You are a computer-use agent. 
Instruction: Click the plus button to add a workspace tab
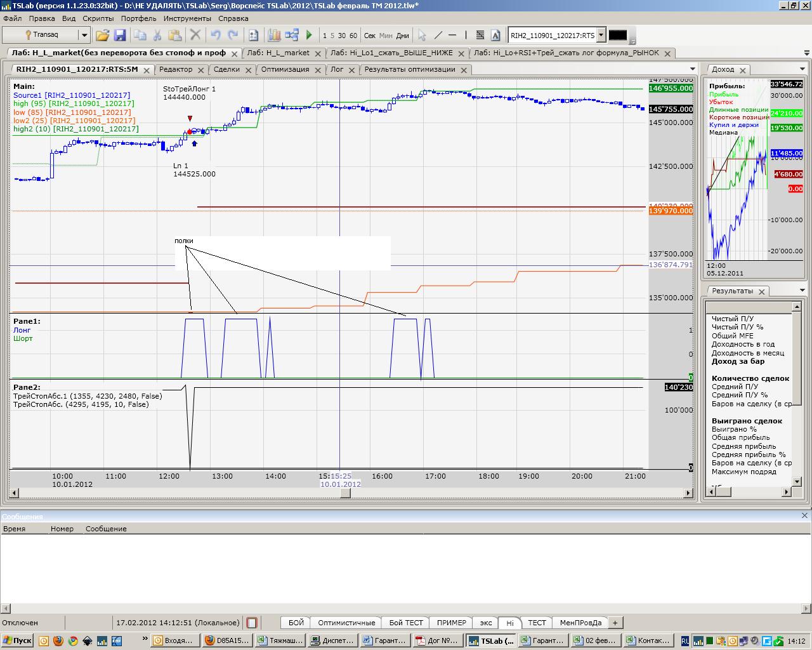click(x=615, y=623)
